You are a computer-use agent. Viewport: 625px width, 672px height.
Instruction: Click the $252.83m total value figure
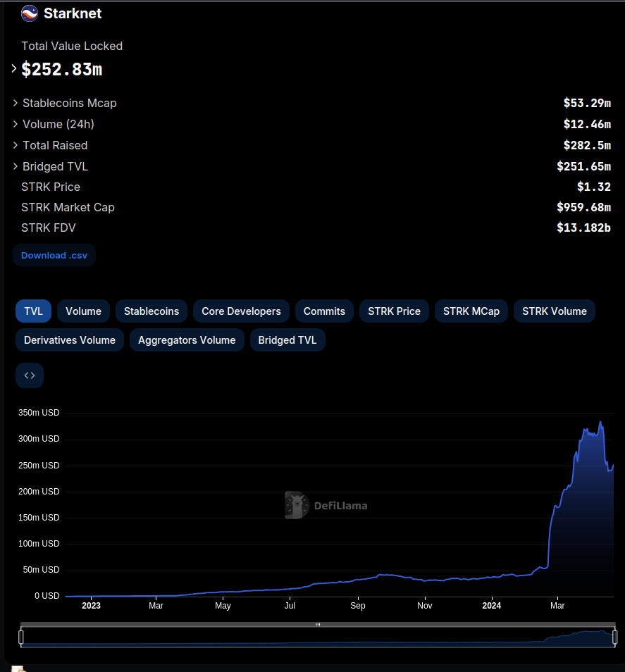pyautogui.click(x=62, y=69)
